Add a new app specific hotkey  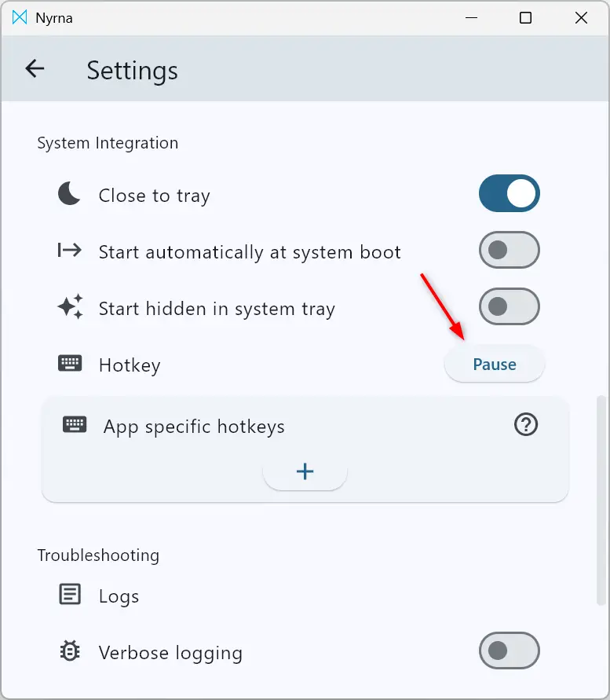305,471
